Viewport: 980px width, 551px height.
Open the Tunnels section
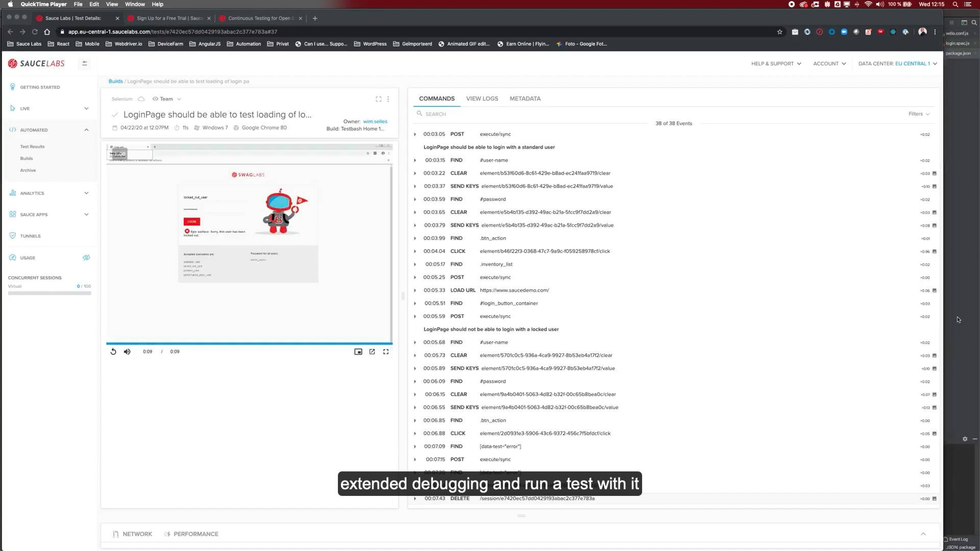tap(30, 236)
